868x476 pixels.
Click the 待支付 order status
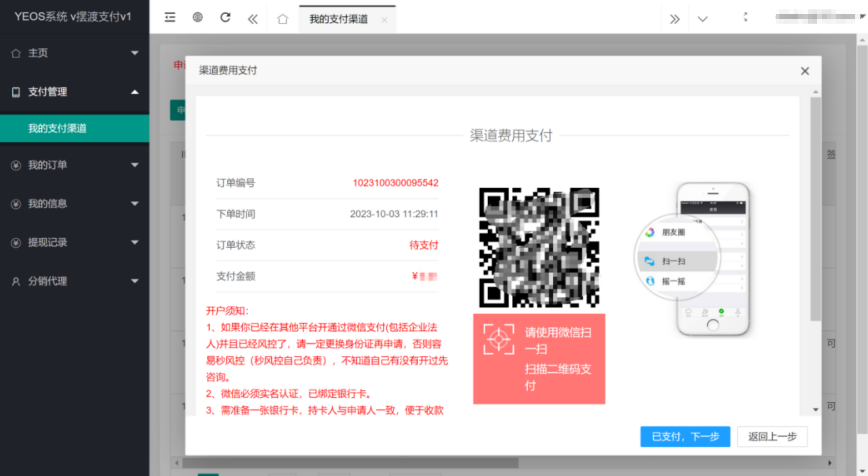pos(424,245)
